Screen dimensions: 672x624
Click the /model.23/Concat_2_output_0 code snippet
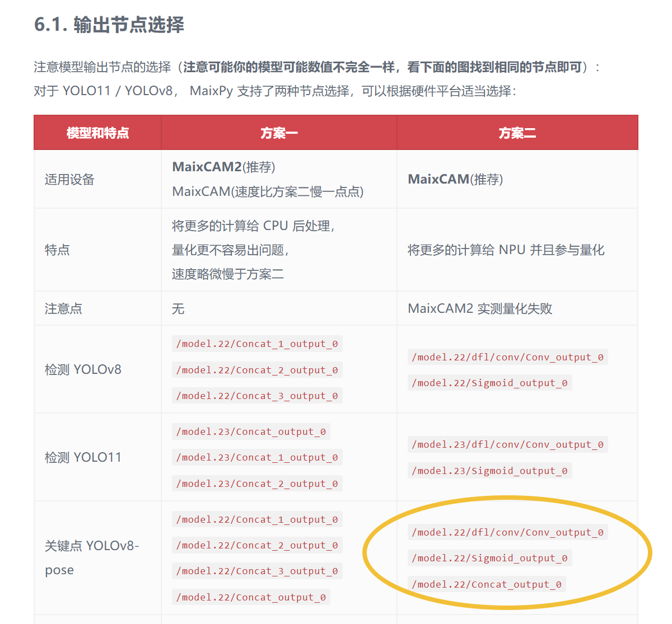coord(257,484)
